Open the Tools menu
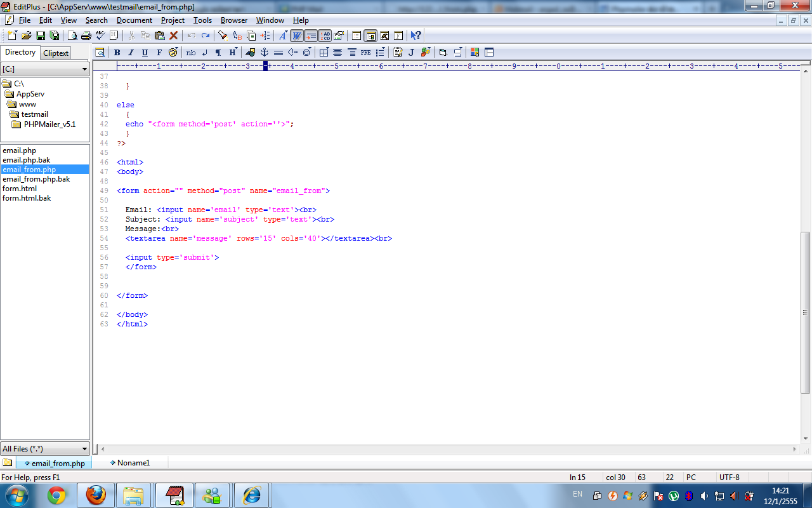Viewport: 812px width, 508px height. coord(203,20)
